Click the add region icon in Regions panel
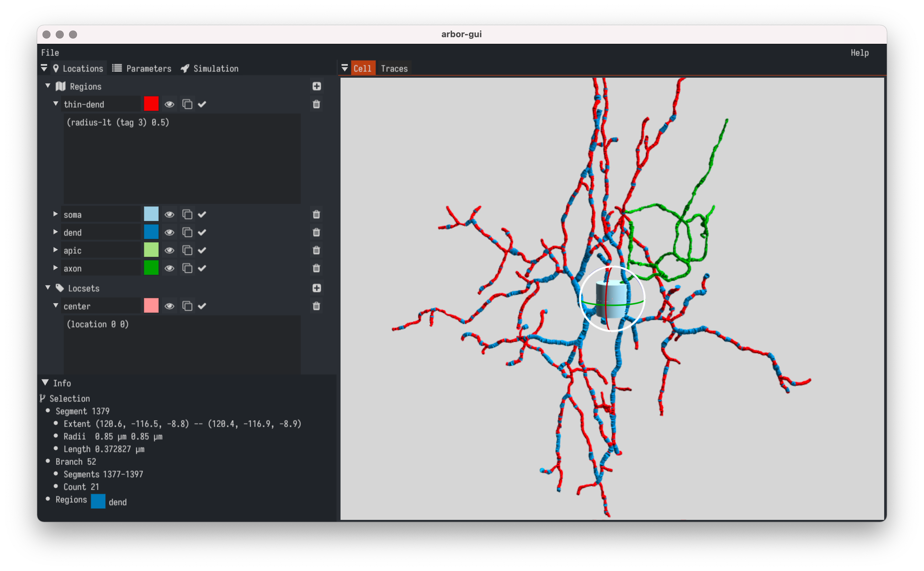This screenshot has height=571, width=924. click(x=317, y=86)
